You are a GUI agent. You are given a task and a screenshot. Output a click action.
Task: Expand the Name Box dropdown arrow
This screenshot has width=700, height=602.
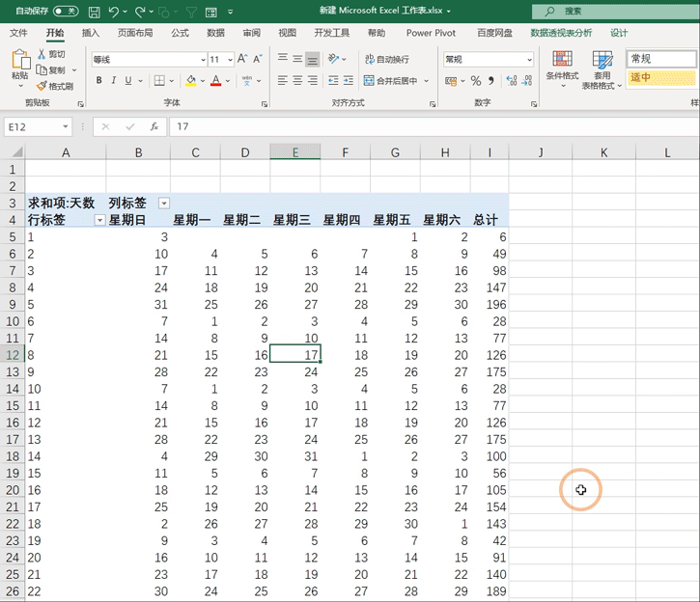[x=66, y=127]
